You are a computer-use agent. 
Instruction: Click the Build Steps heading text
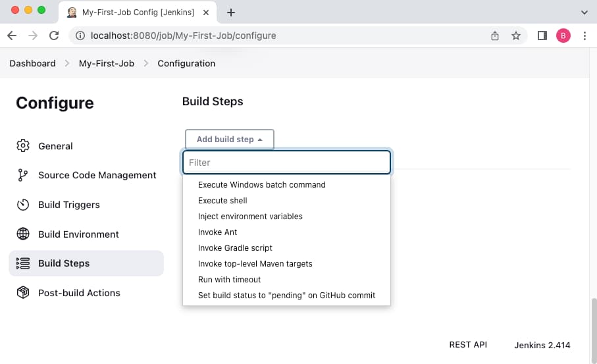click(x=213, y=101)
